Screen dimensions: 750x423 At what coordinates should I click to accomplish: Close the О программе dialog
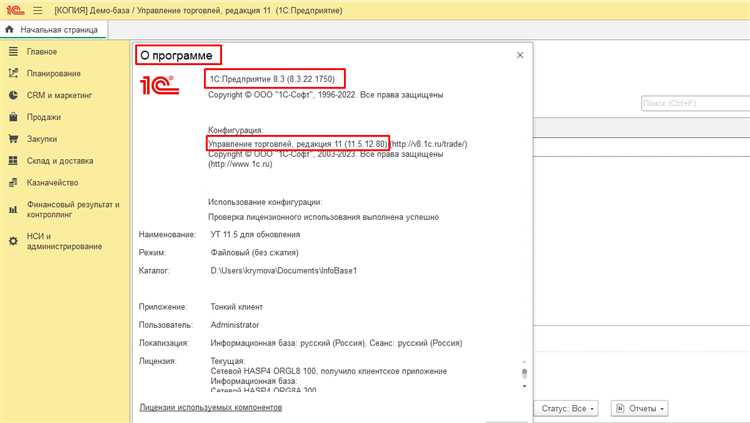(520, 56)
